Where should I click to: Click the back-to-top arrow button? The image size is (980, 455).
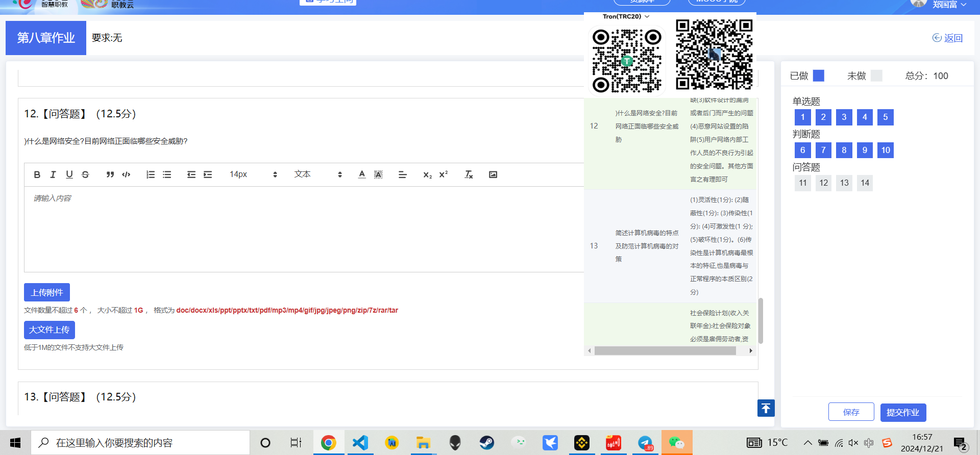coord(766,408)
